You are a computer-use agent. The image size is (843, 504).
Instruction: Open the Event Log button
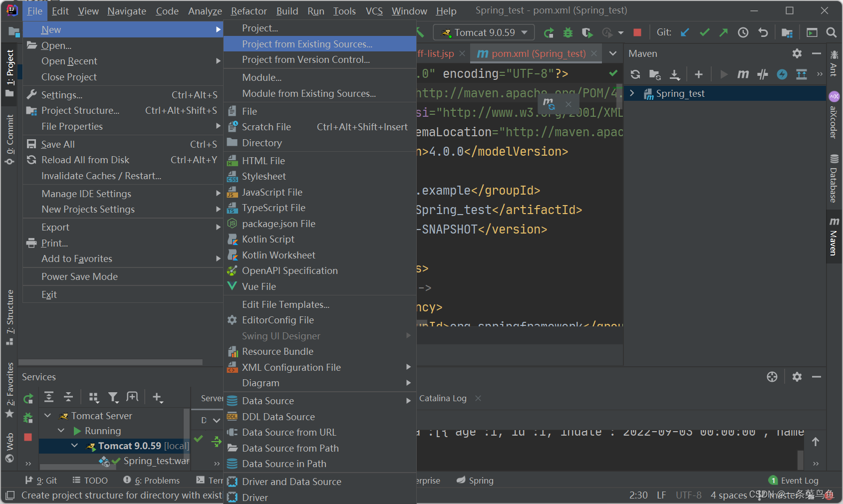pos(794,480)
